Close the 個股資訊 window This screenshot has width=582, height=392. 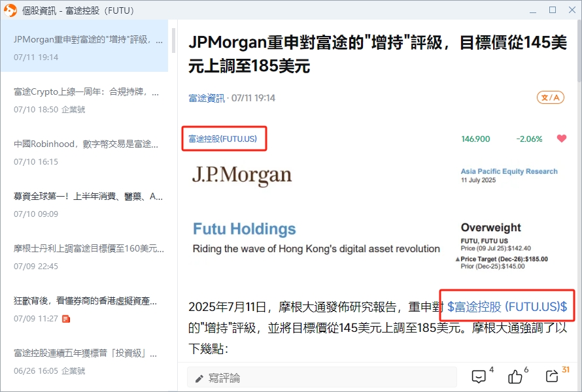(x=572, y=10)
